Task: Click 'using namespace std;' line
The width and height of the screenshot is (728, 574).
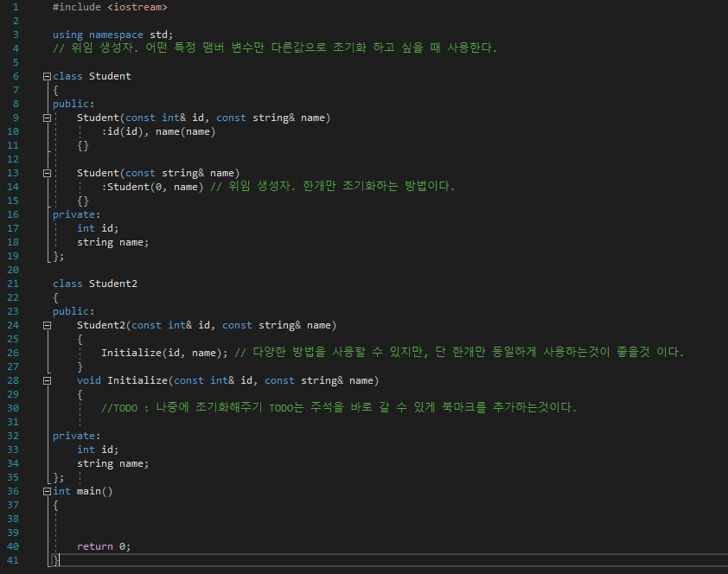Action: tap(112, 35)
